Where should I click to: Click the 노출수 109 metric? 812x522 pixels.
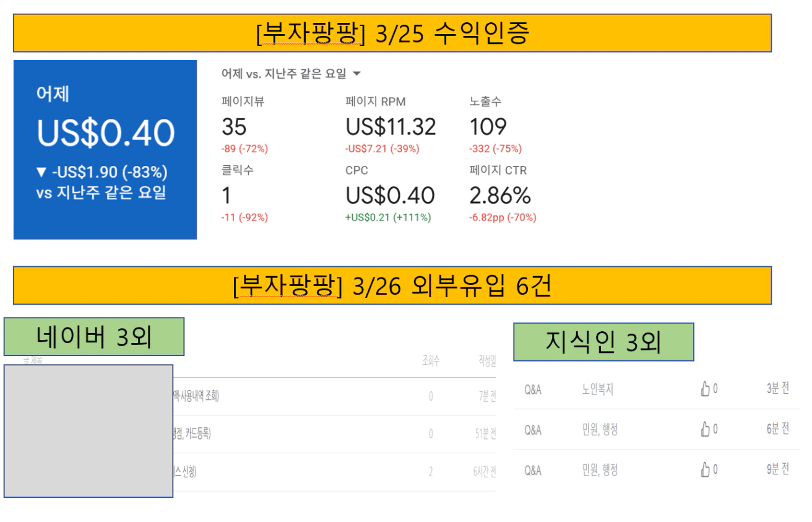[488, 126]
